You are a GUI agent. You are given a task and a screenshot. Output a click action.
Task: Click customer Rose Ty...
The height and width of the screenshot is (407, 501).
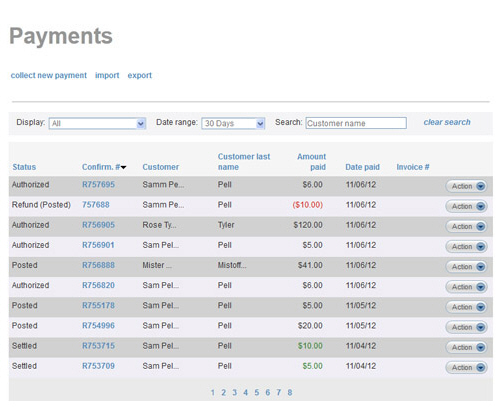point(159,225)
